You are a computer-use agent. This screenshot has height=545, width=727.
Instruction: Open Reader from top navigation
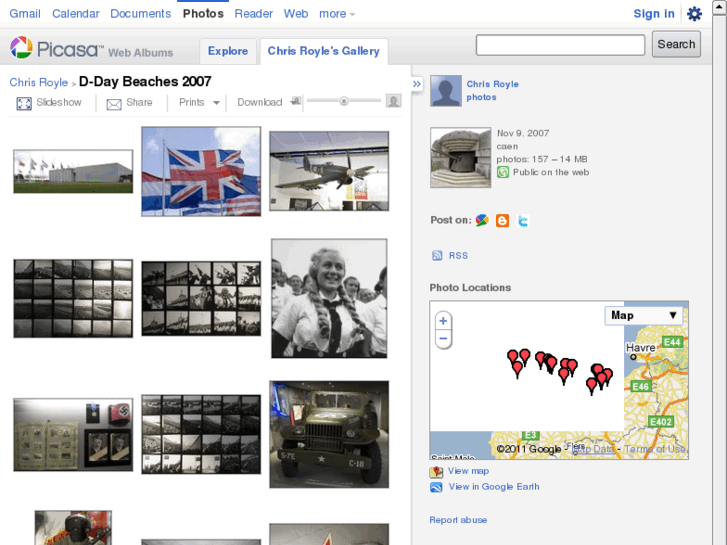[254, 14]
